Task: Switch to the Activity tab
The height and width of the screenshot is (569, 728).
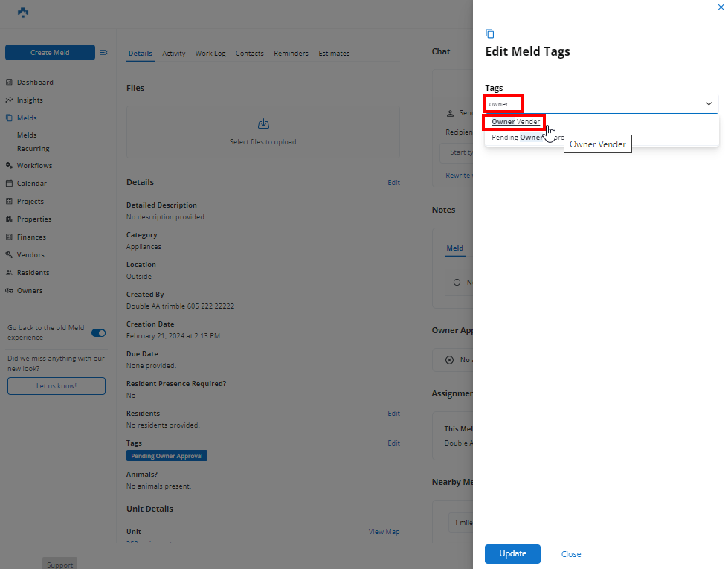Action: click(x=174, y=54)
